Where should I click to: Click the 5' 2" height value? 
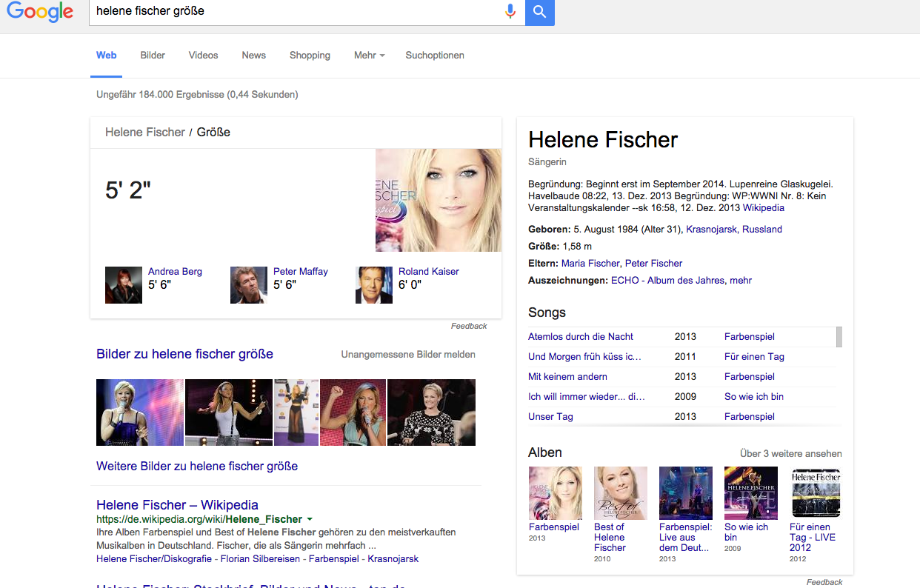point(127,190)
